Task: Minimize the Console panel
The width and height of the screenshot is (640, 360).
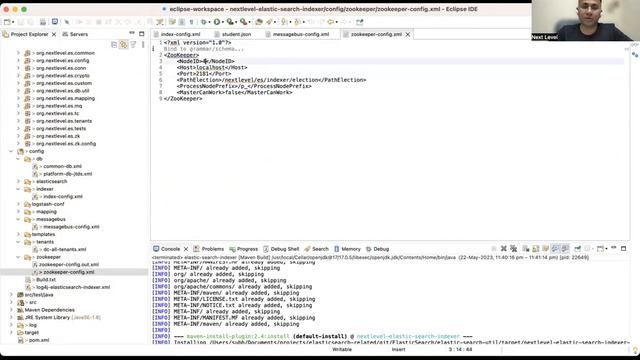Action: (613, 248)
